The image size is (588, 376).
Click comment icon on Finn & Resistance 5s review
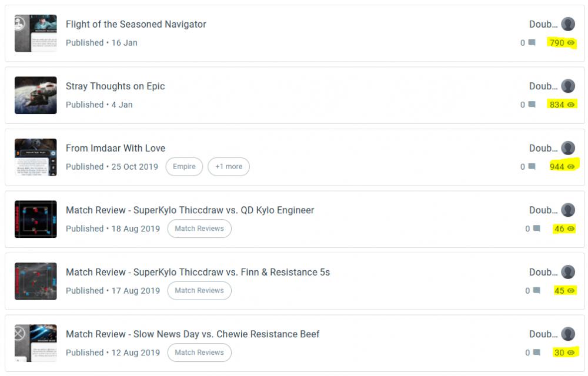pos(537,291)
